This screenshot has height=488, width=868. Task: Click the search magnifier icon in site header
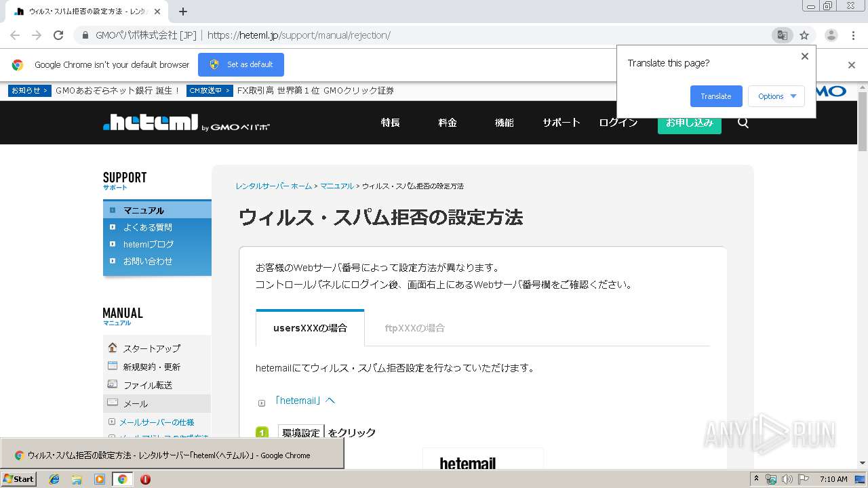[743, 123]
